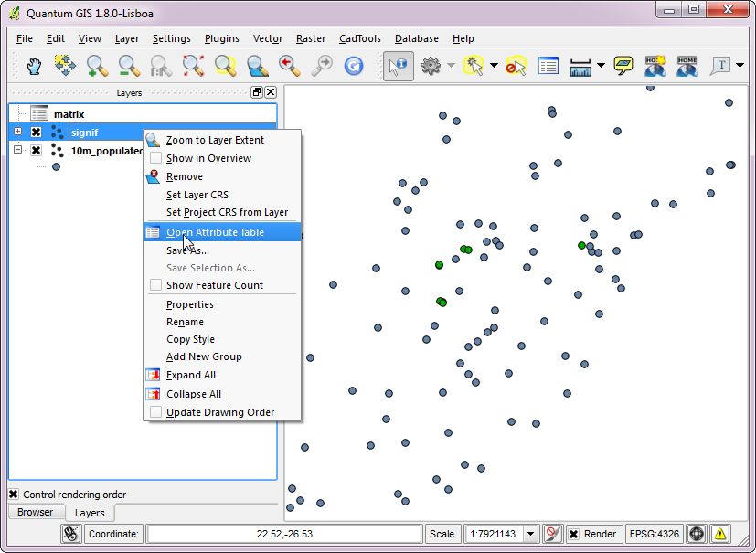The width and height of the screenshot is (756, 553).
Task: Choose Open Attribute Table from context menu
Action: (222, 232)
